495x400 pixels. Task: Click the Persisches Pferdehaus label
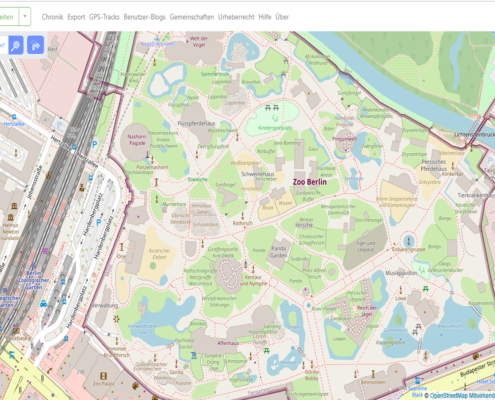(434, 165)
